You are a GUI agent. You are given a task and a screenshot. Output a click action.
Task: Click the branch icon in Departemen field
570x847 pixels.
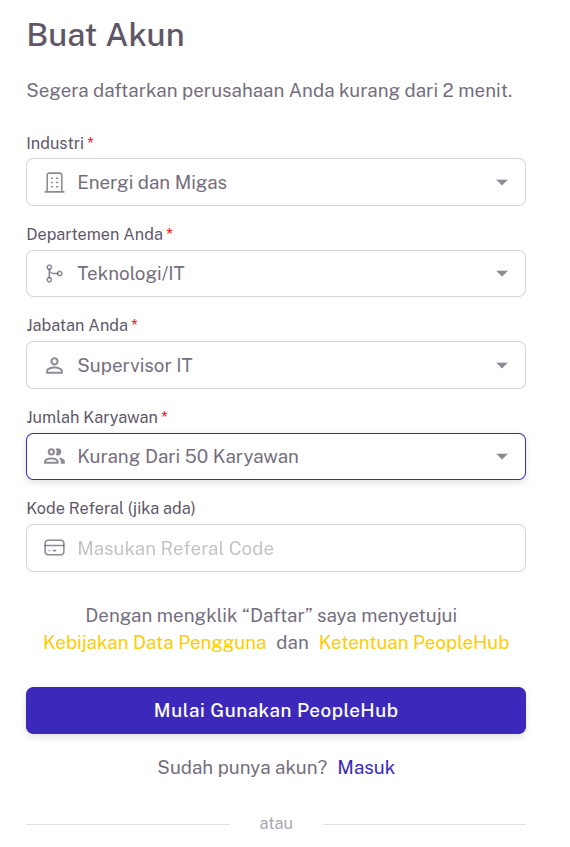click(x=54, y=274)
